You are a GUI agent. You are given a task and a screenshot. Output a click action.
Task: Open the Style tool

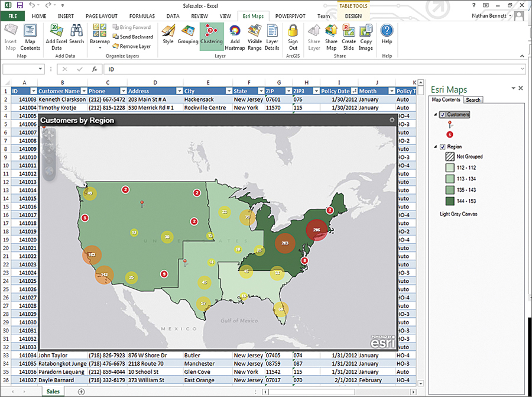click(x=168, y=35)
